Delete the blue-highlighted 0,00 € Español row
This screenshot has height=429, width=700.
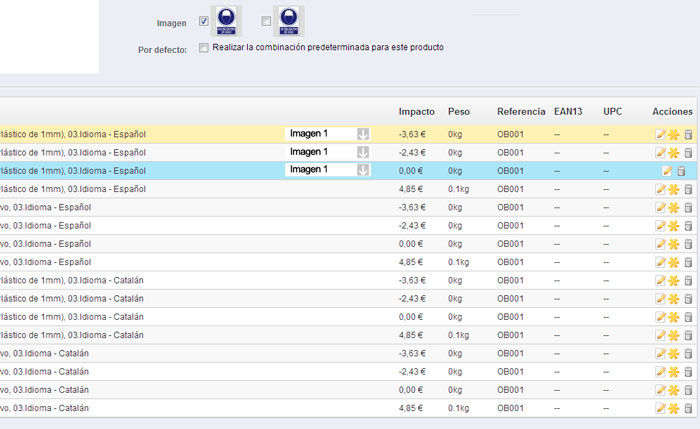click(x=681, y=171)
